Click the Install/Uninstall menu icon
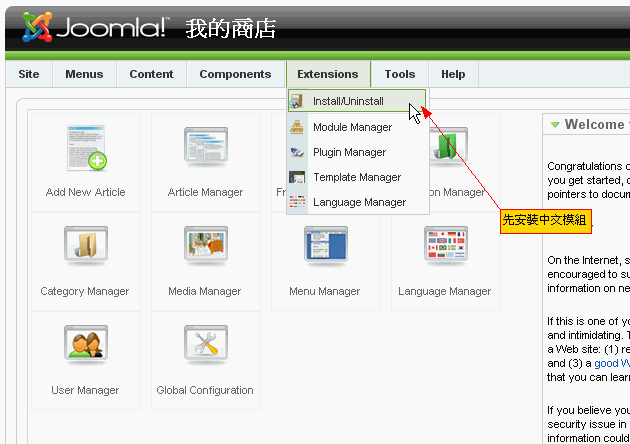The height and width of the screenshot is (444, 630). point(297,101)
